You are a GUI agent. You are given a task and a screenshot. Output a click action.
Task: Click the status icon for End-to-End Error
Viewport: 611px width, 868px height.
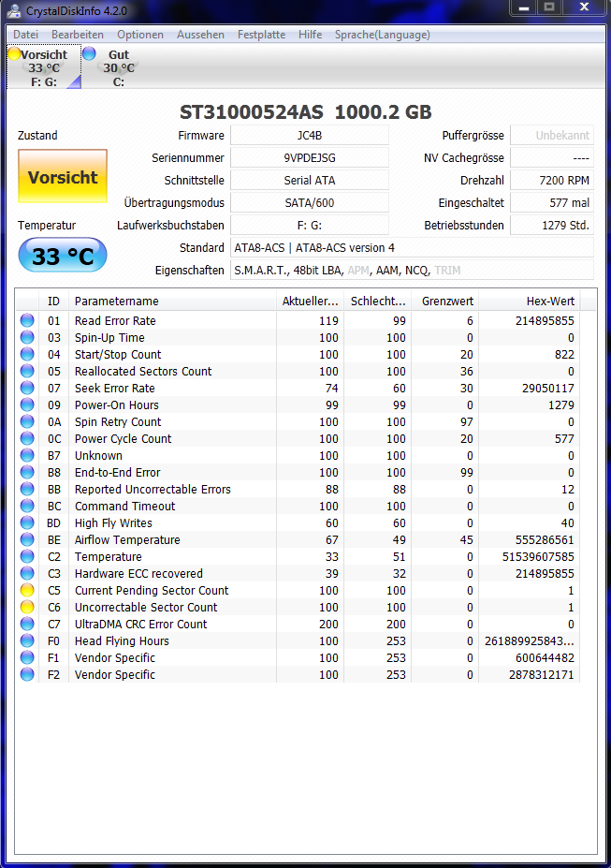point(27,472)
